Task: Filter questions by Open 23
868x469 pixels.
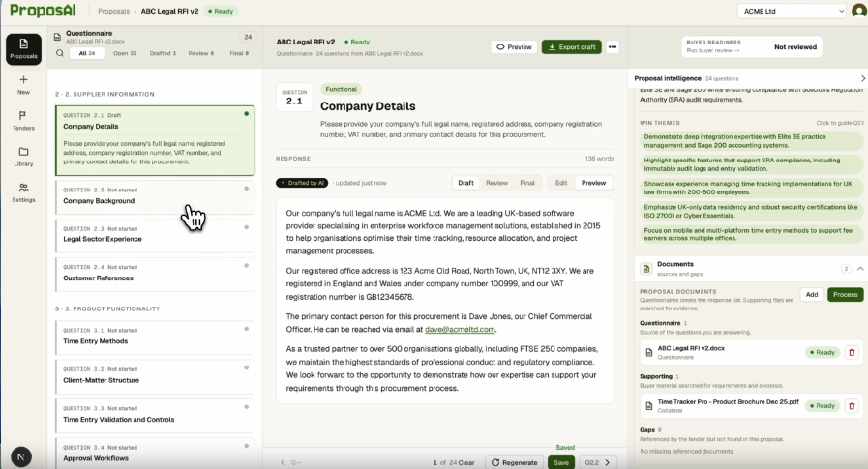Action: [125, 53]
